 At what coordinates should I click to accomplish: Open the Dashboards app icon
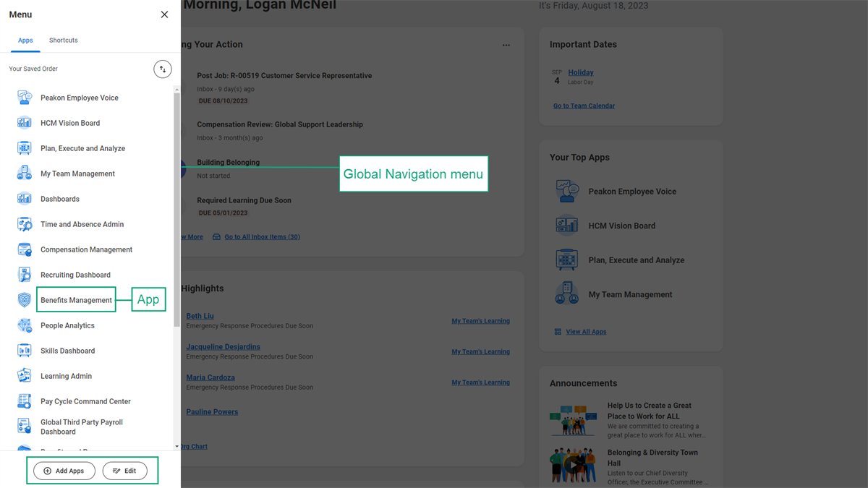pos(25,199)
